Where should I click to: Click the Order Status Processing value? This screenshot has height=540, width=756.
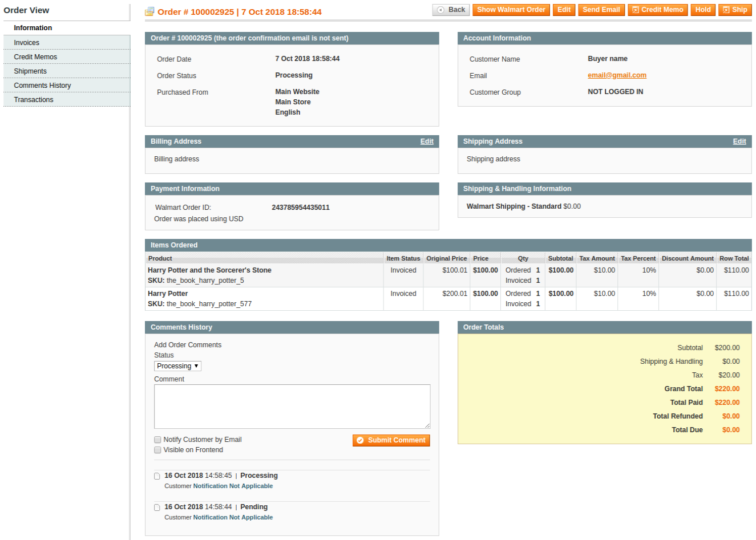[294, 75]
